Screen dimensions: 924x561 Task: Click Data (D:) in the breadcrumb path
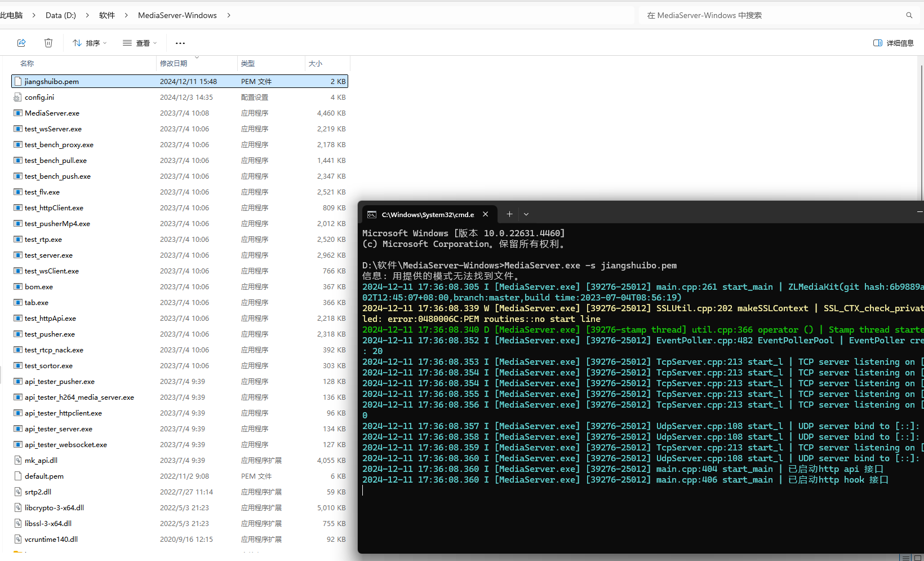coord(61,15)
